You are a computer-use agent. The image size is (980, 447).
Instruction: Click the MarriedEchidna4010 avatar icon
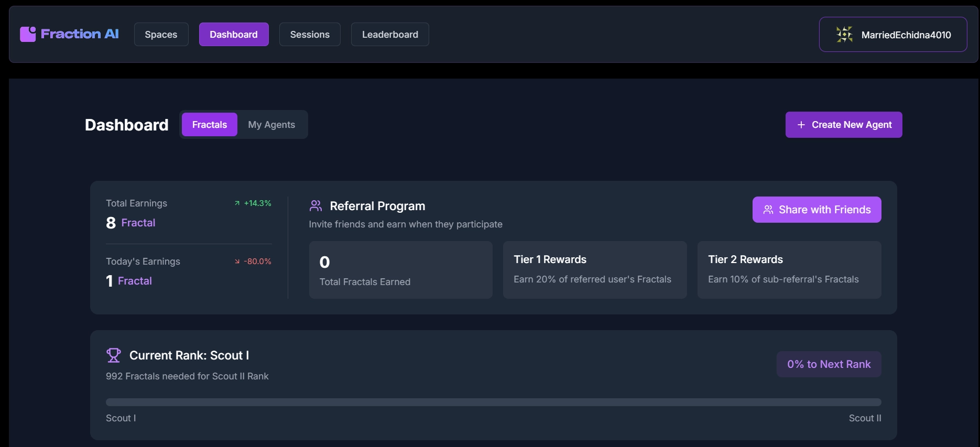tap(844, 35)
